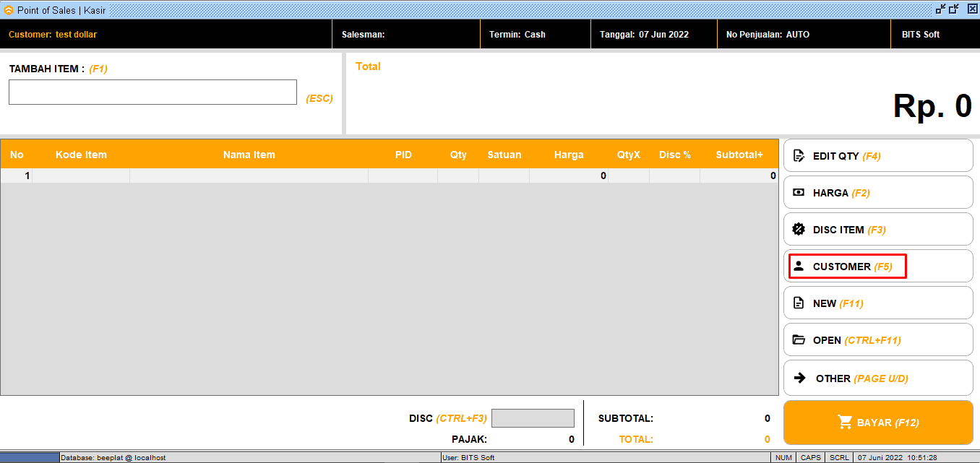980x463 pixels.
Task: Focus the Tambah Item input field
Action: [x=152, y=92]
